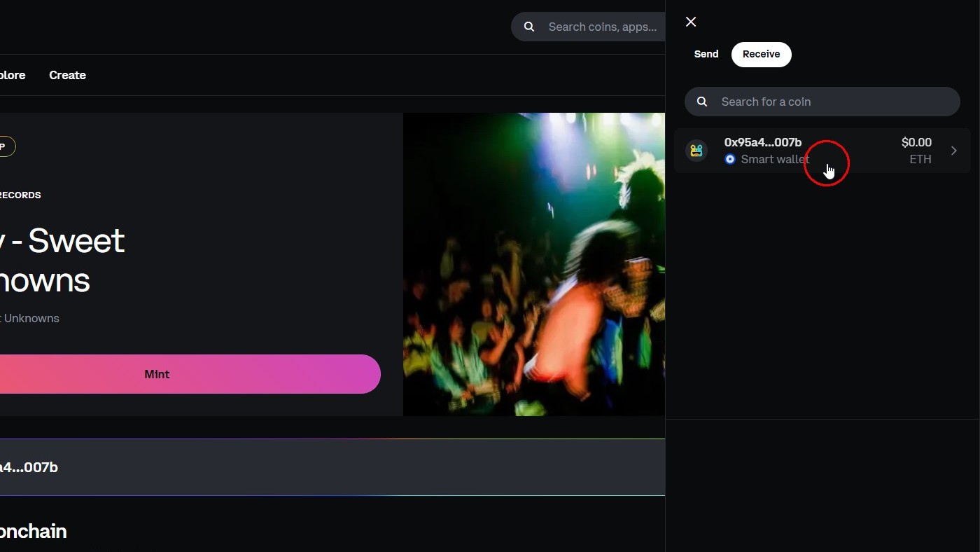
Task: Select the 0x95a4...007b address text
Action: coord(763,142)
